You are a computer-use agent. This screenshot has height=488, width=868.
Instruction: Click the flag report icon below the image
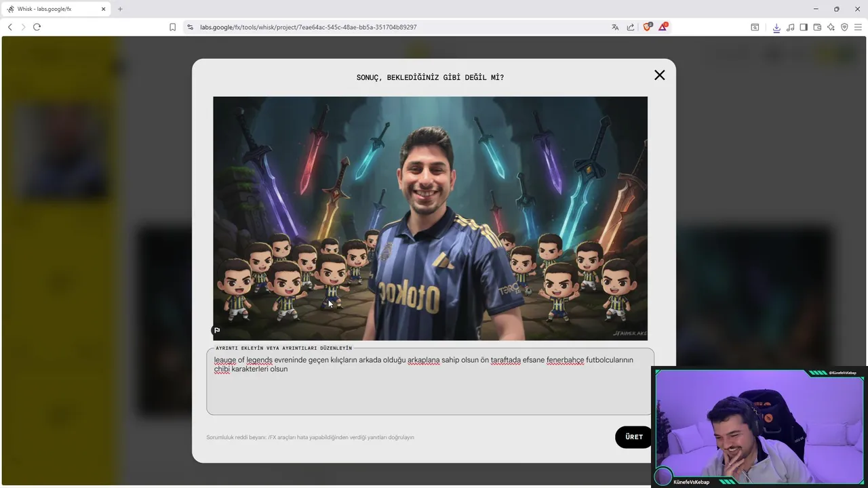pyautogui.click(x=217, y=331)
